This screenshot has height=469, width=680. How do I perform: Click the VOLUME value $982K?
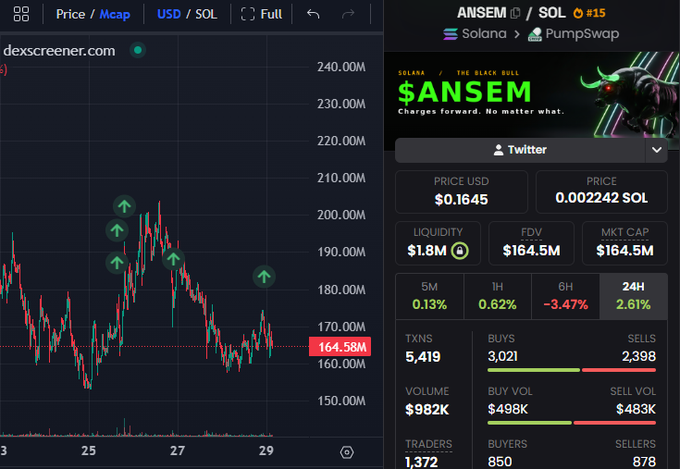click(x=427, y=410)
